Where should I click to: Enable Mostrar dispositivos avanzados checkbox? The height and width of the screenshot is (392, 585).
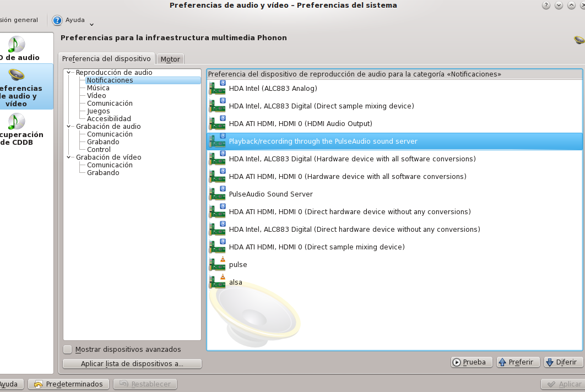tap(68, 350)
